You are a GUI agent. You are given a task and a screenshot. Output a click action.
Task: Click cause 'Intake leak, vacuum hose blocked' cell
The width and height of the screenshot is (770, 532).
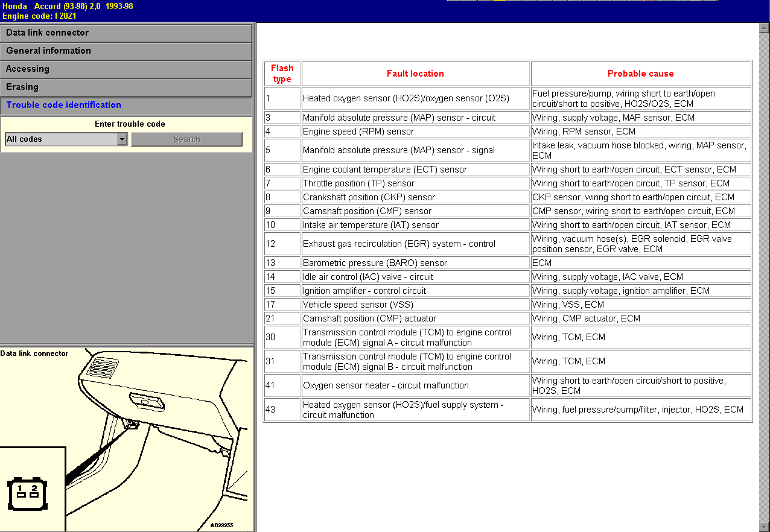pos(641,150)
